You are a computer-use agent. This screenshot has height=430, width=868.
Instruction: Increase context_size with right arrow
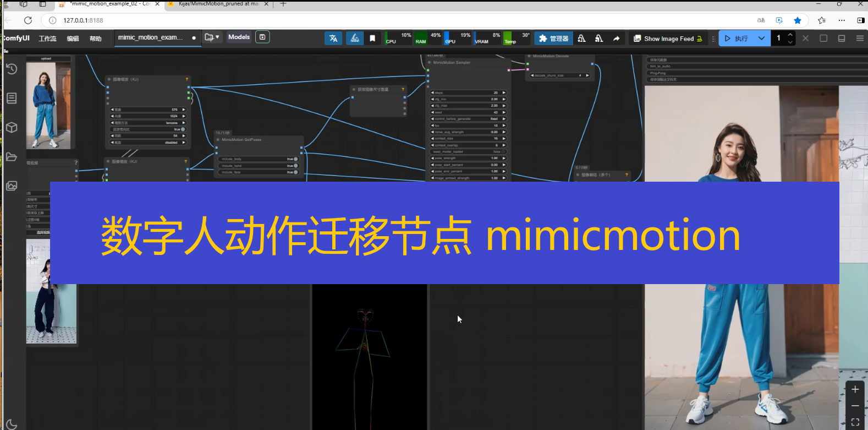click(504, 139)
